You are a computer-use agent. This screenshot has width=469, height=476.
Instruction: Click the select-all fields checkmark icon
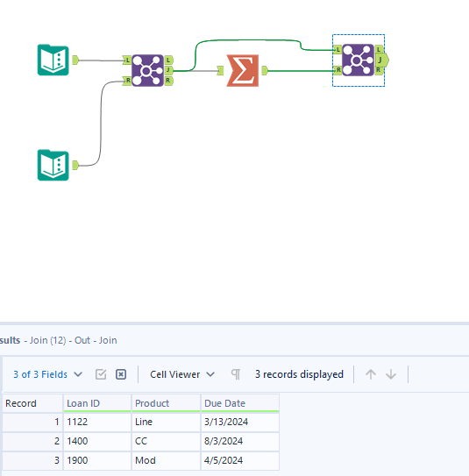[x=101, y=374]
